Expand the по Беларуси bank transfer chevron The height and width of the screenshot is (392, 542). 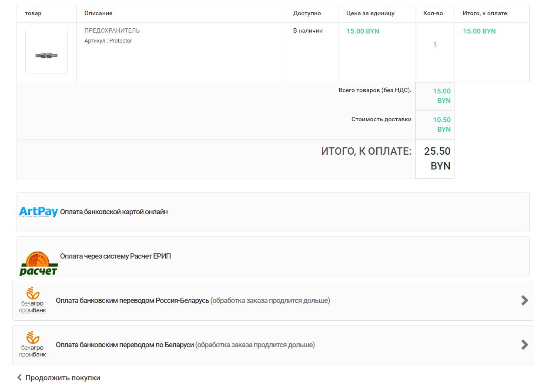tap(524, 345)
